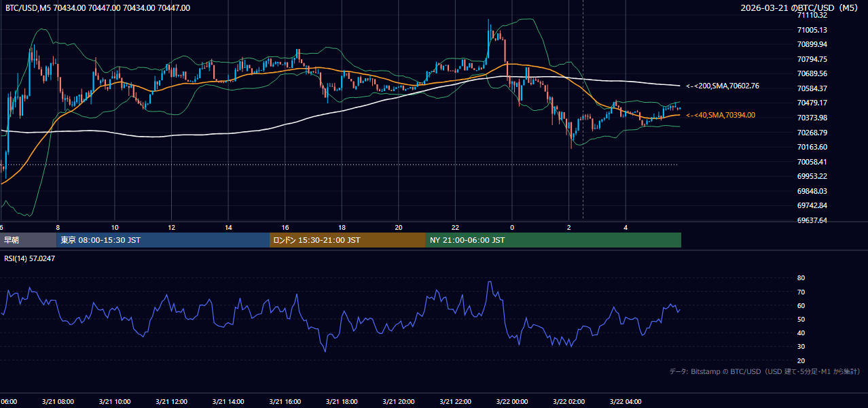
Task: Select the 東京 08:00-15:30 JST session bar
Action: [x=163, y=240]
